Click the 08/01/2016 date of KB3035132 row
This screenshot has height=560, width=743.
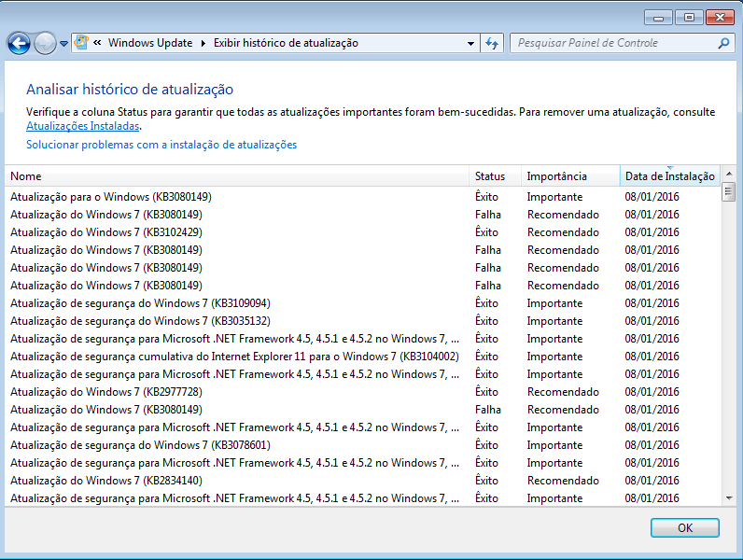652,321
